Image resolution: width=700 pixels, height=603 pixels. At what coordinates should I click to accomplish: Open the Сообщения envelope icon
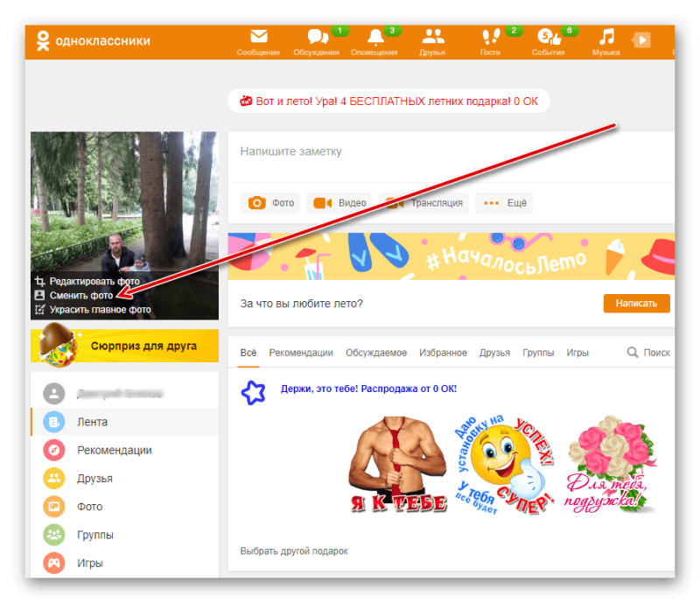pyautogui.click(x=258, y=36)
